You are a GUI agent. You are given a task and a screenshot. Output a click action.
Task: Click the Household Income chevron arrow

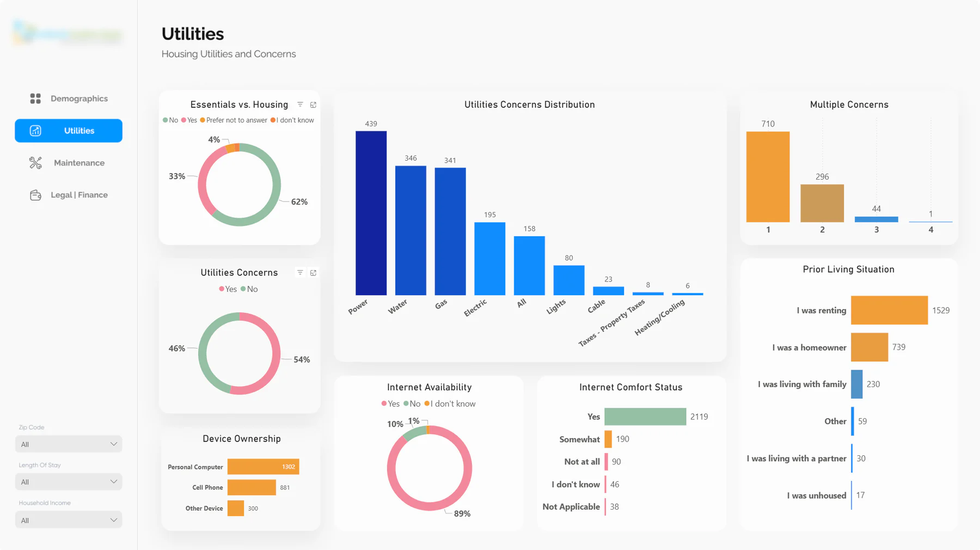click(113, 520)
